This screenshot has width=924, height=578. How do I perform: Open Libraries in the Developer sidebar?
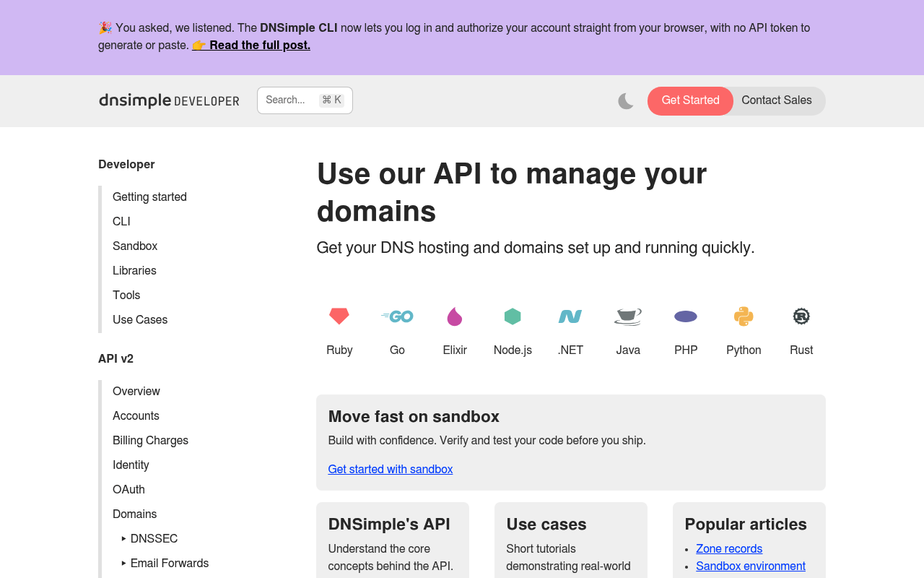coord(134,271)
